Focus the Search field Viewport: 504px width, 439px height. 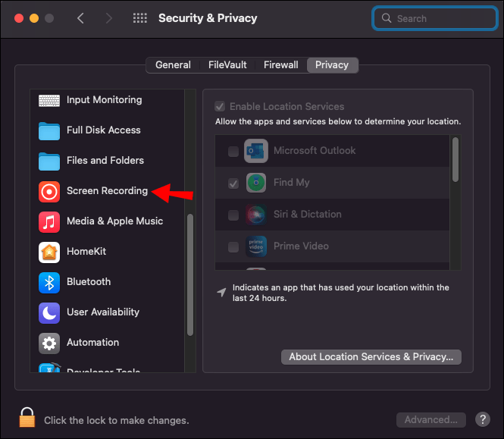pyautogui.click(x=435, y=18)
